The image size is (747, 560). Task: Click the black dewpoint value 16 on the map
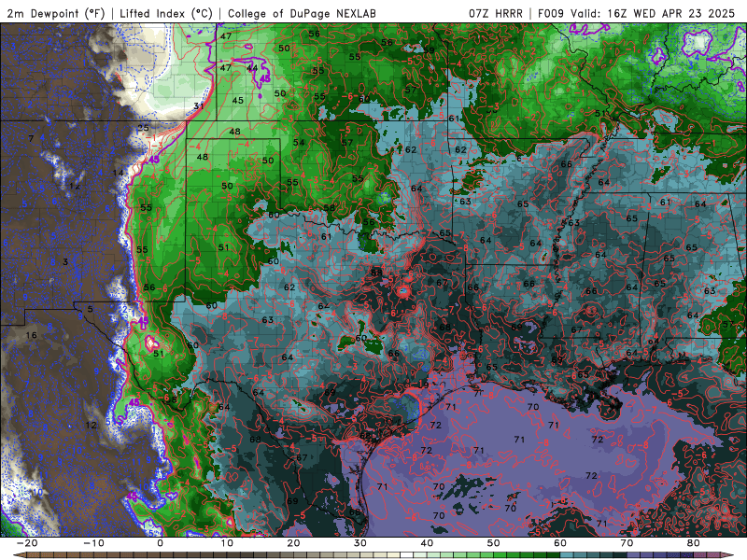[x=32, y=335]
